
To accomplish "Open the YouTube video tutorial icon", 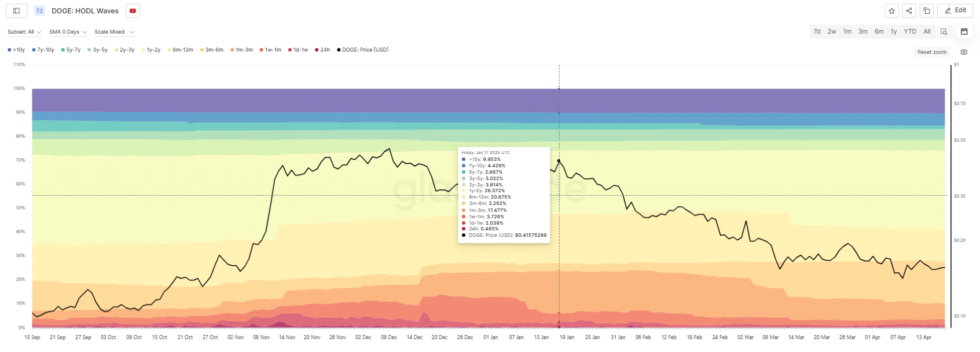I will pyautogui.click(x=133, y=11).
